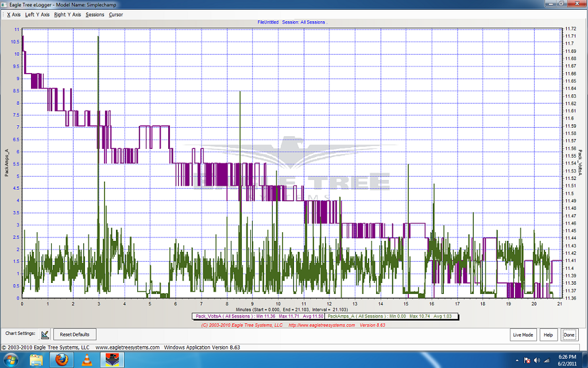
Task: Open the Cursor menu
Action: click(116, 14)
